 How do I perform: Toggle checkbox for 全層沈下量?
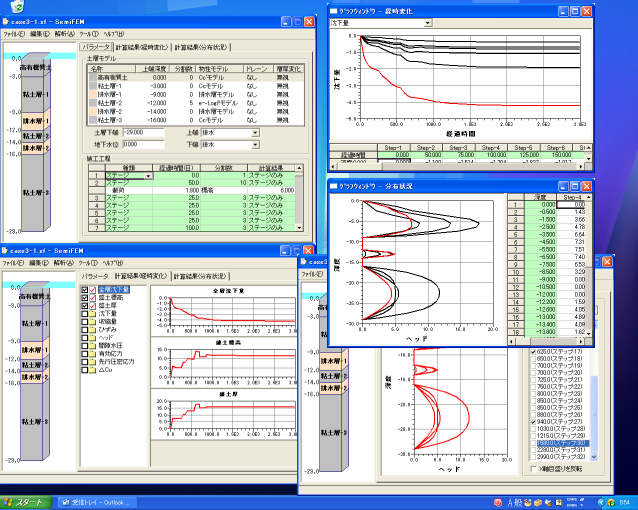point(85,290)
